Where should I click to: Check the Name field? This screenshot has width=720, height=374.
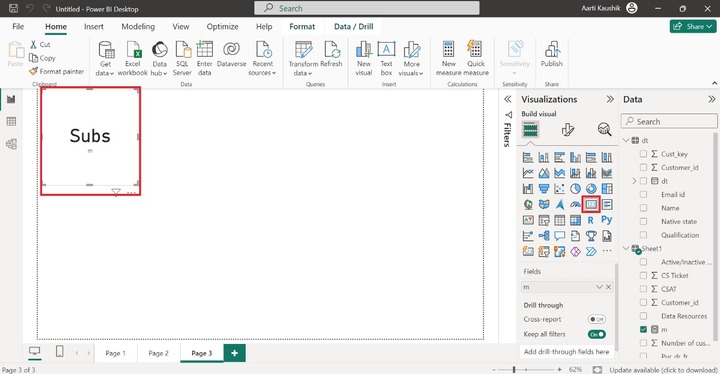coord(643,208)
